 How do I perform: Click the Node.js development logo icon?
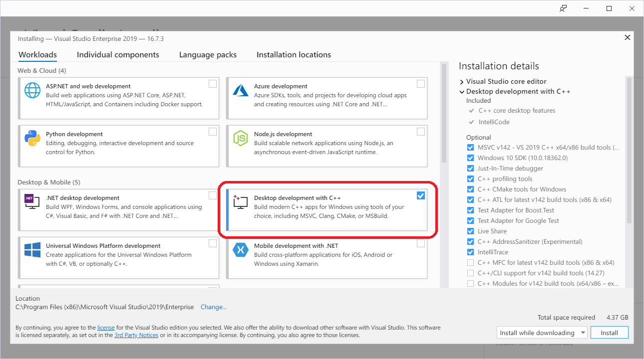pyautogui.click(x=241, y=138)
